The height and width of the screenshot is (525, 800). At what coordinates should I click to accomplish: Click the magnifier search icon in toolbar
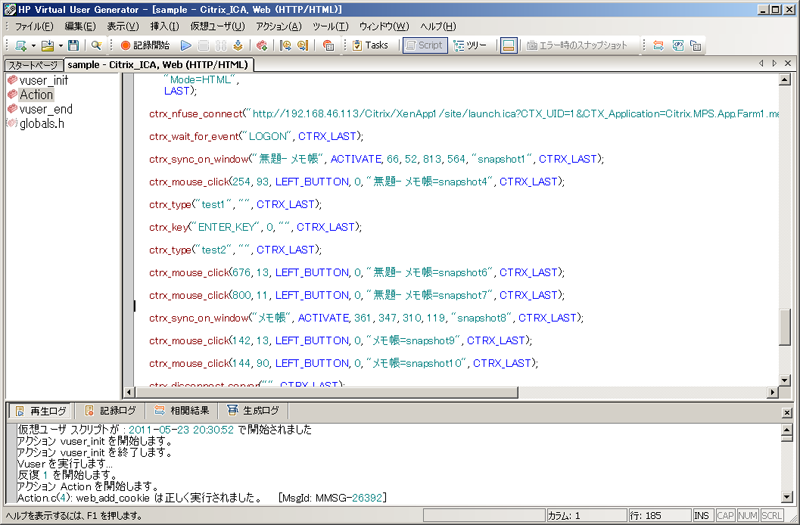coord(96,45)
